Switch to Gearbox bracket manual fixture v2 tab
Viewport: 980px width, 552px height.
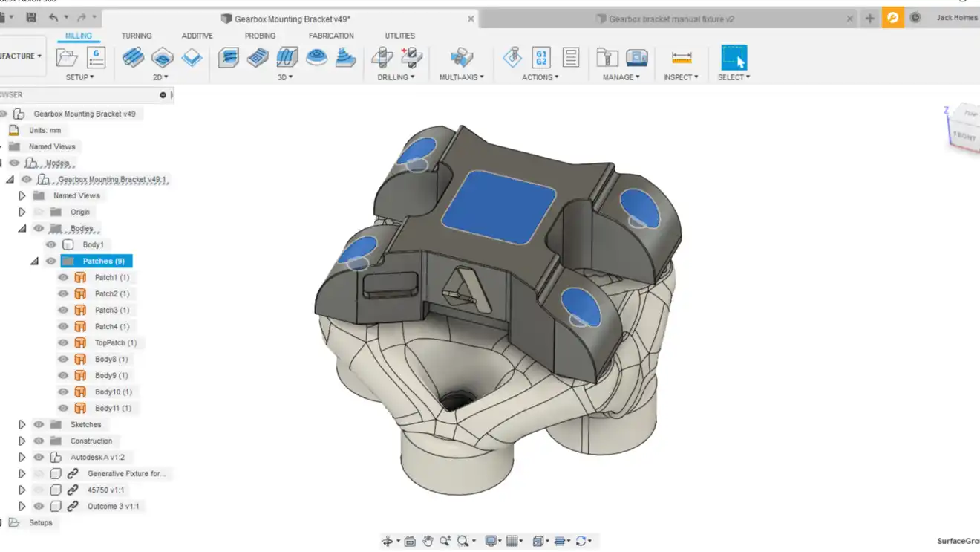coord(665,19)
